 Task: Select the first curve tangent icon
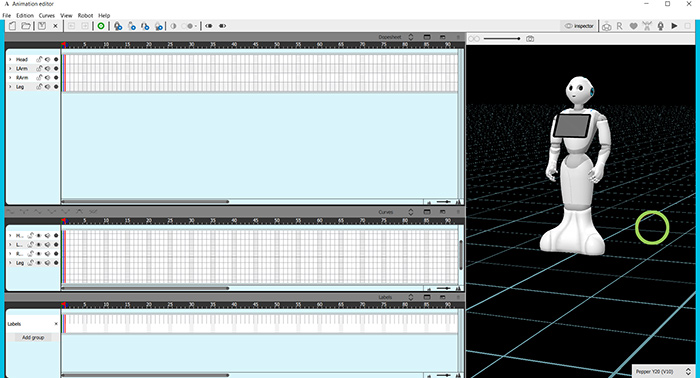[10, 212]
